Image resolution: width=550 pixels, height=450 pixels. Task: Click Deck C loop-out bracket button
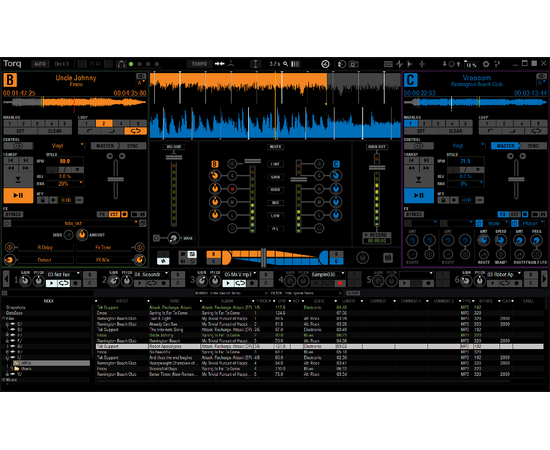click(513, 131)
